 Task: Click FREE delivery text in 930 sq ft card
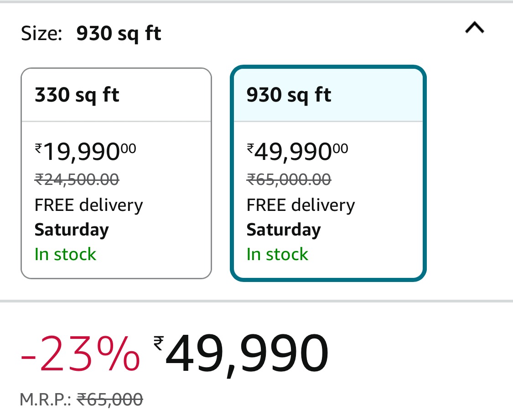tap(301, 205)
